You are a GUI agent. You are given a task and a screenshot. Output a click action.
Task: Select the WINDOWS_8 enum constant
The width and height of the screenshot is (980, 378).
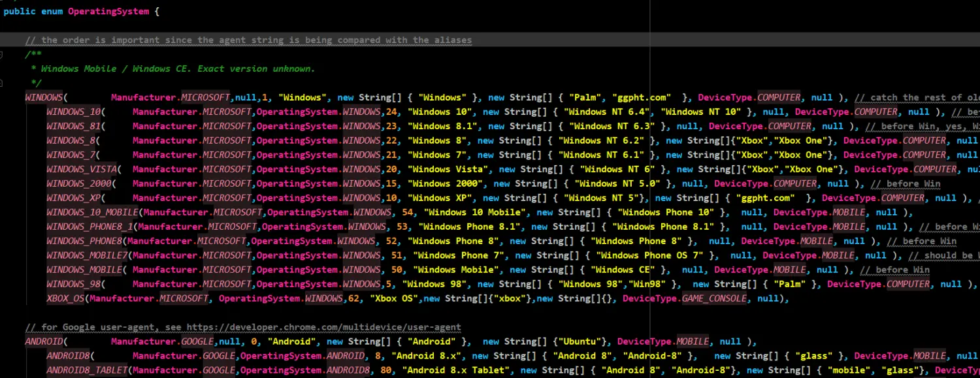(71, 140)
